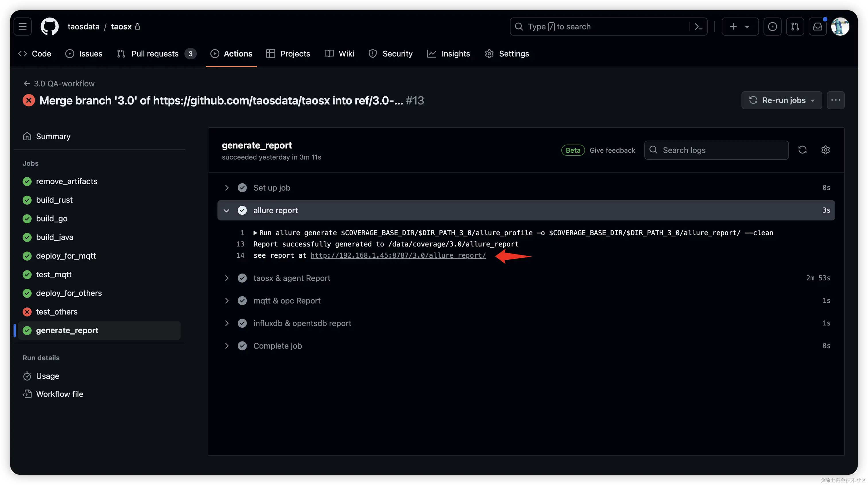This screenshot has height=485, width=868.
Task: Select the test_others failed job
Action: tap(57, 312)
